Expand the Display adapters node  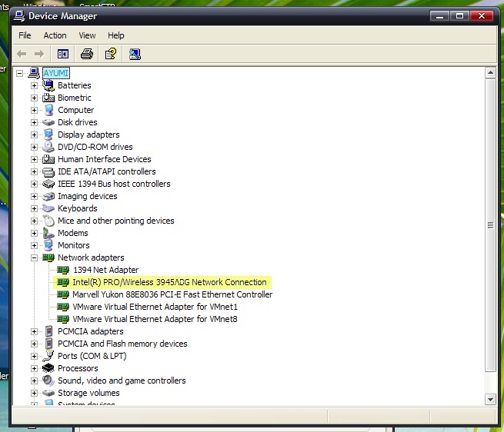tap(34, 135)
